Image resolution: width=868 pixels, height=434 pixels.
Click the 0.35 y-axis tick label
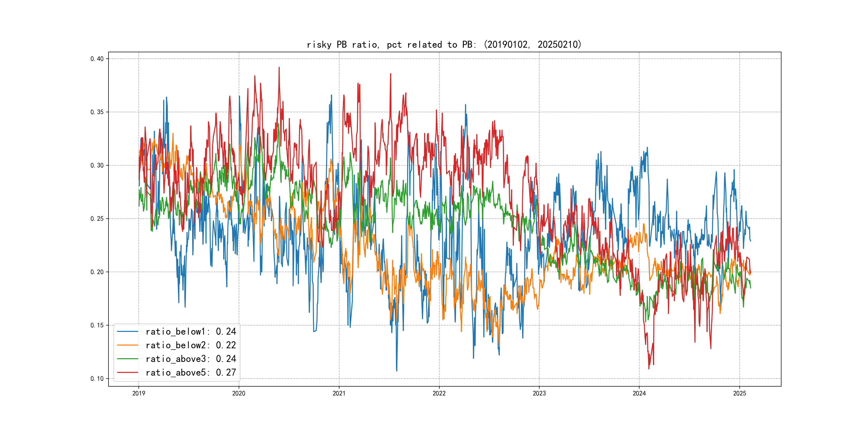pyautogui.click(x=97, y=112)
